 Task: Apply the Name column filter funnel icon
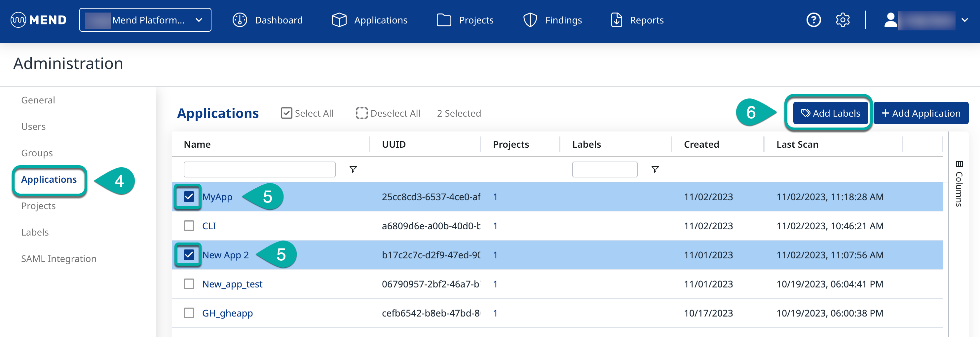[x=353, y=169]
